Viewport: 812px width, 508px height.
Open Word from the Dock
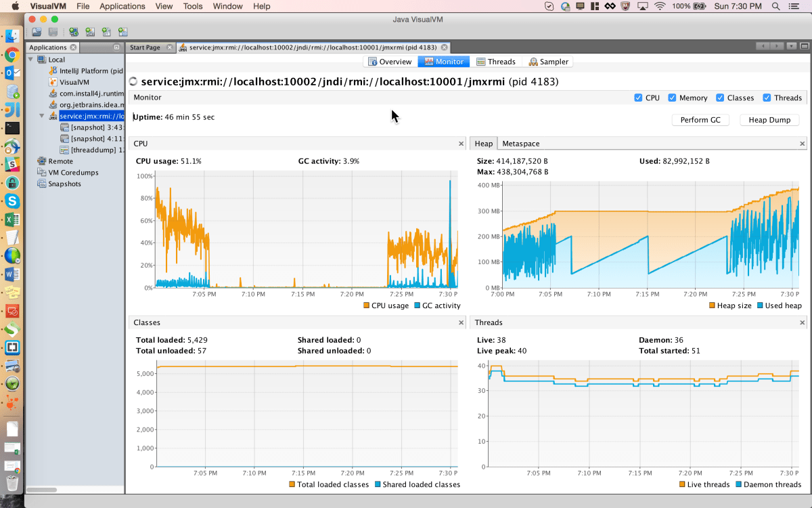coord(12,274)
